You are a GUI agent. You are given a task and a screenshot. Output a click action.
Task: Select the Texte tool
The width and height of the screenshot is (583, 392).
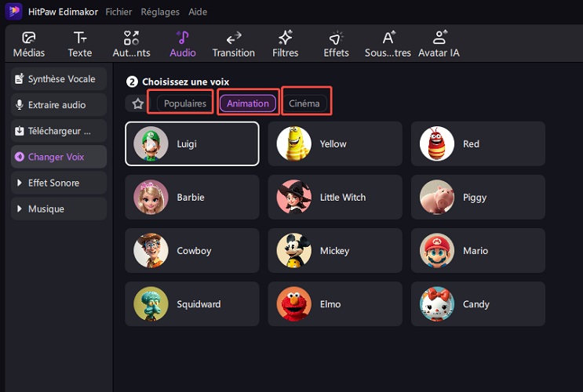click(x=80, y=45)
